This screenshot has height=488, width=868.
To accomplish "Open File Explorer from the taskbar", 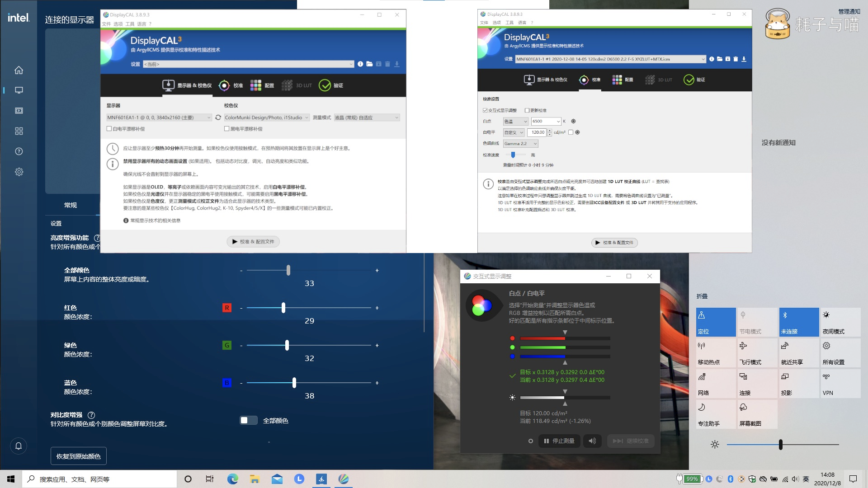I will click(x=255, y=479).
